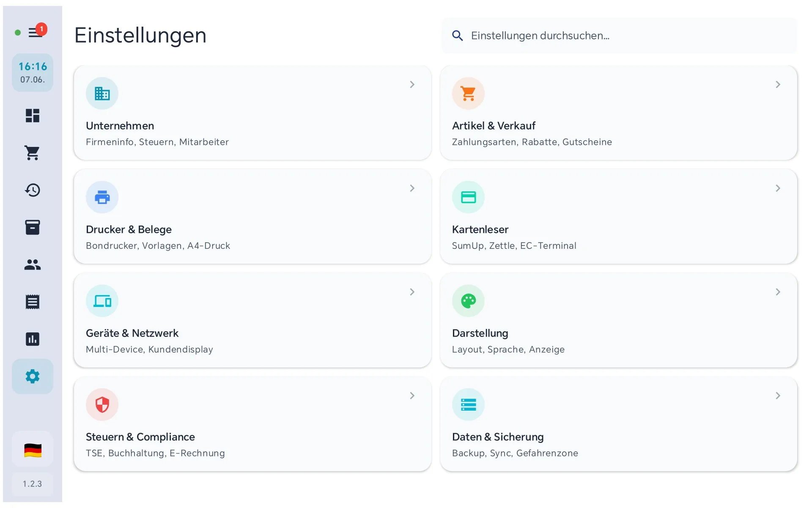Screen dimensions: 812x508
Task: Click the search magnifier icon
Action: tap(458, 36)
